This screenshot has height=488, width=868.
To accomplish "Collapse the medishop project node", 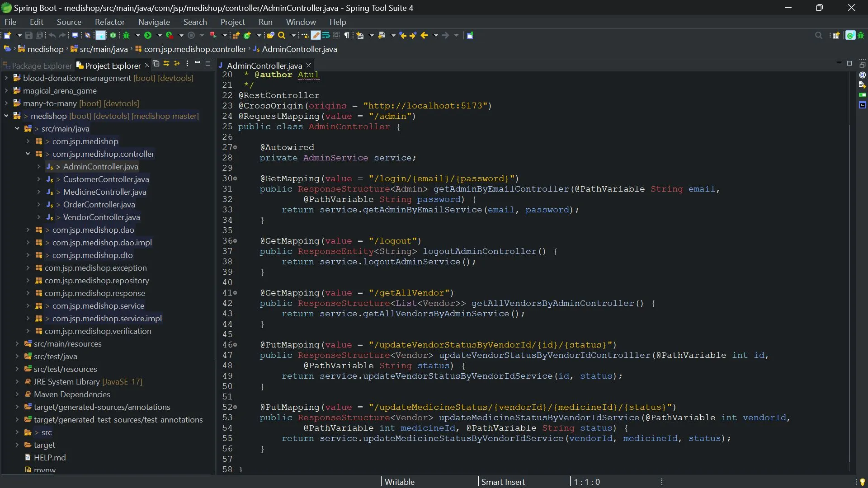I will [6, 116].
